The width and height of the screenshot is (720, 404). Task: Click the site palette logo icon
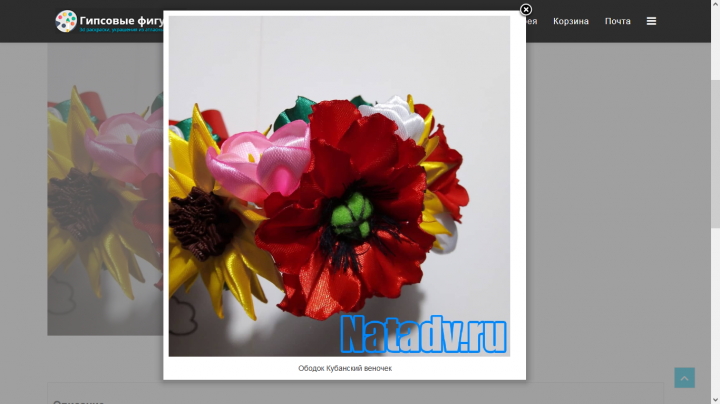(x=66, y=21)
